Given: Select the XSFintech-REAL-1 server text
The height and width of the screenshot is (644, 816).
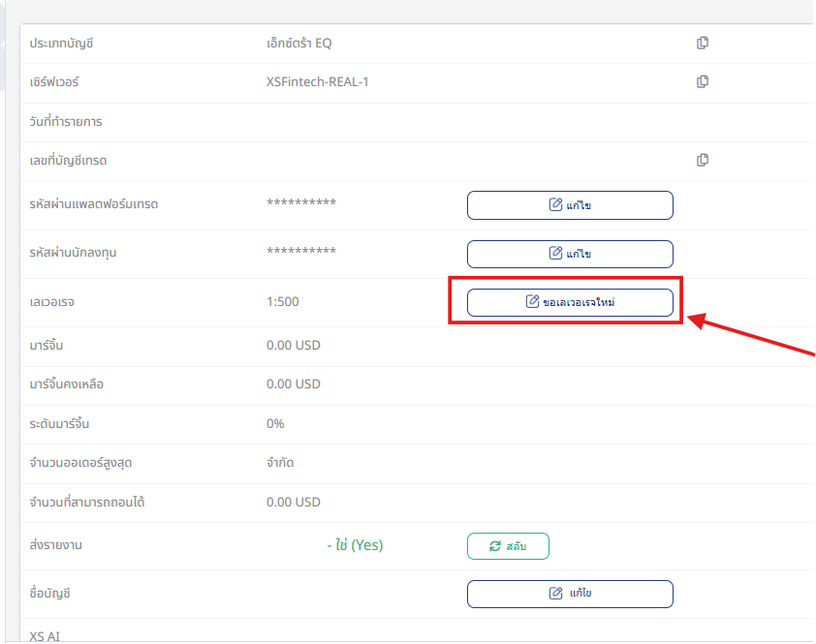Looking at the screenshot, I should click(317, 82).
